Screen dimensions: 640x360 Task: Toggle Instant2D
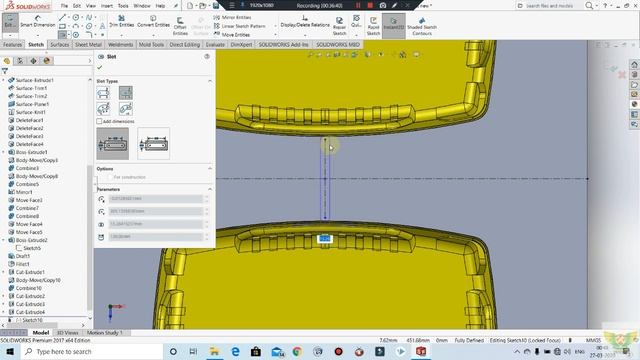393,25
